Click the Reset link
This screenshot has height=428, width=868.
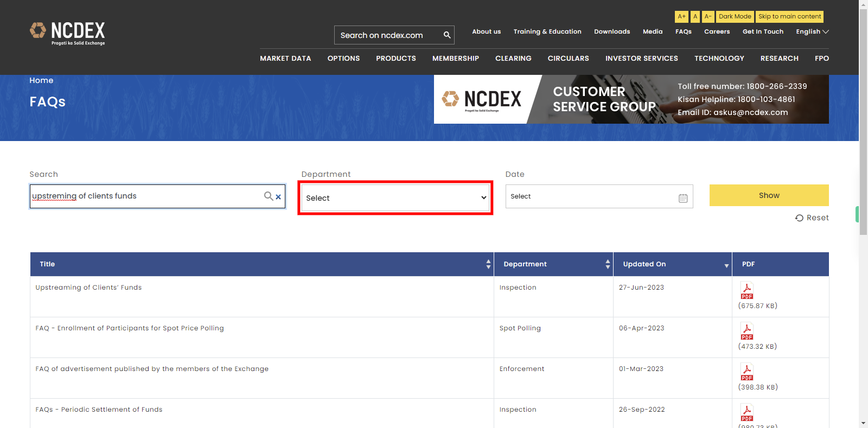pyautogui.click(x=812, y=218)
